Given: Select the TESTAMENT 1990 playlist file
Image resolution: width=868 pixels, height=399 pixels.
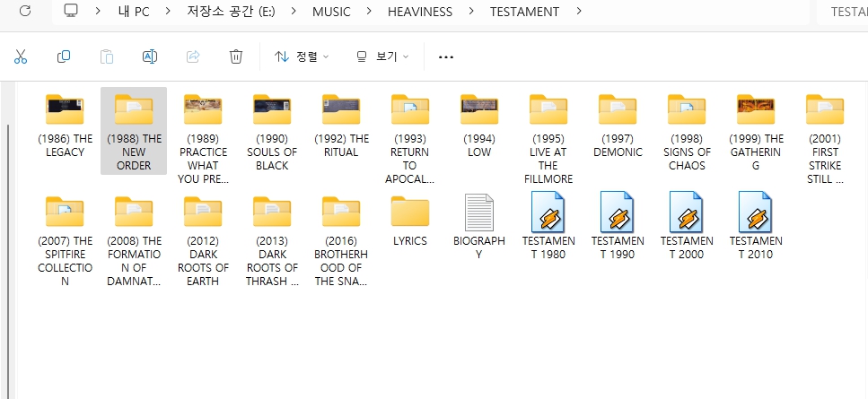Looking at the screenshot, I should click(x=618, y=227).
